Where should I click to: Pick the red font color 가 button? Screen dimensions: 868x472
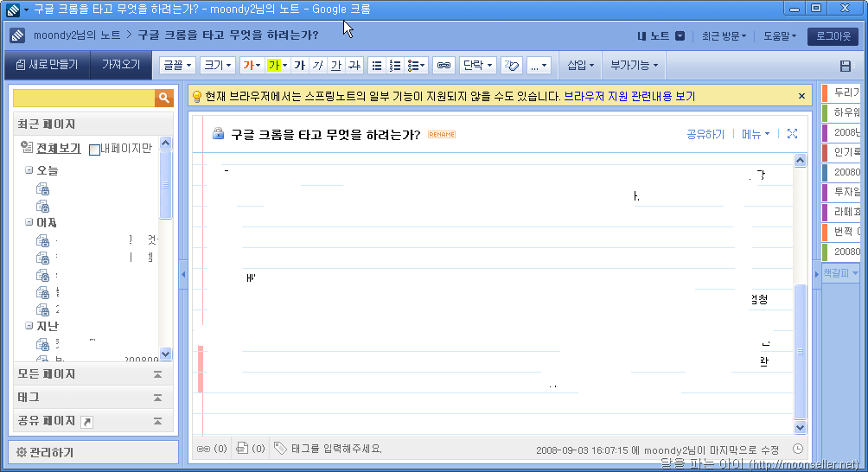point(252,66)
